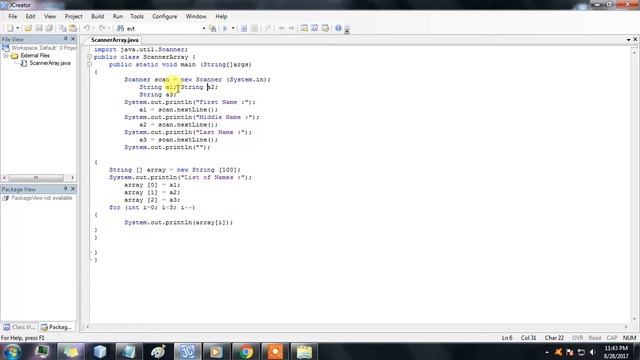Open the New file dropdown arrow
The image size is (640, 360).
[17, 28]
